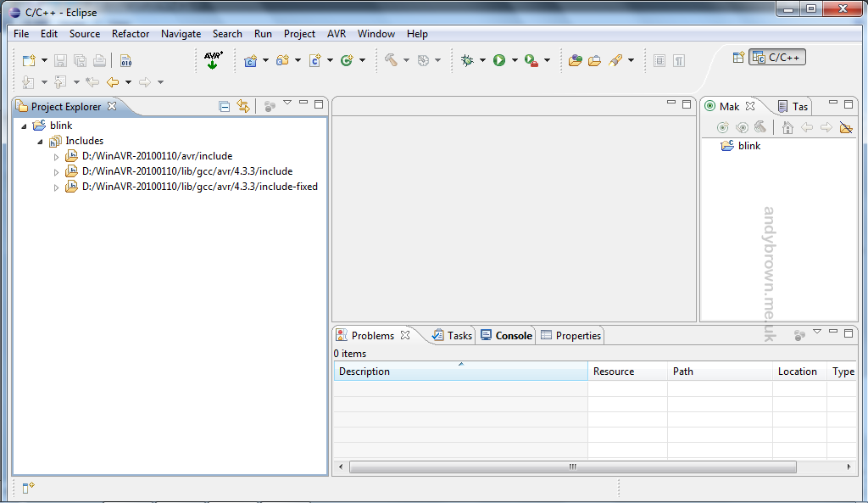The width and height of the screenshot is (868, 503).
Task: Upload project to AVR device via AVRDUDE icon
Action: point(210,60)
